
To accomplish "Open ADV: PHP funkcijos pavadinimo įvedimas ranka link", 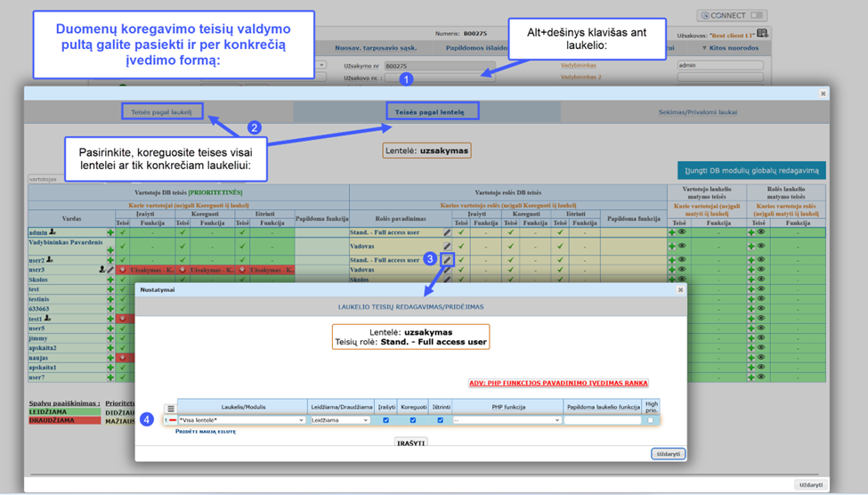I will (558, 383).
